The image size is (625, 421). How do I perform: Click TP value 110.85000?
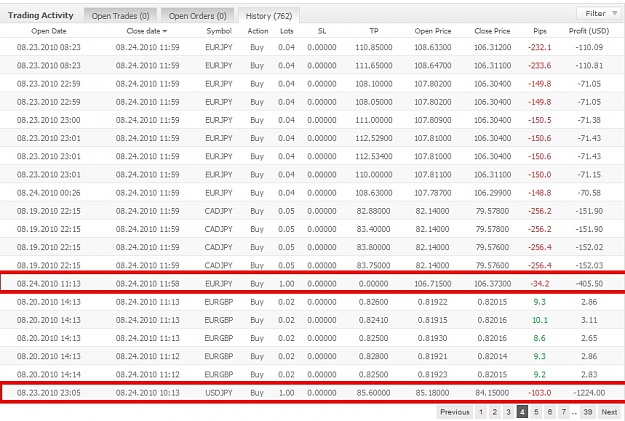(x=373, y=47)
